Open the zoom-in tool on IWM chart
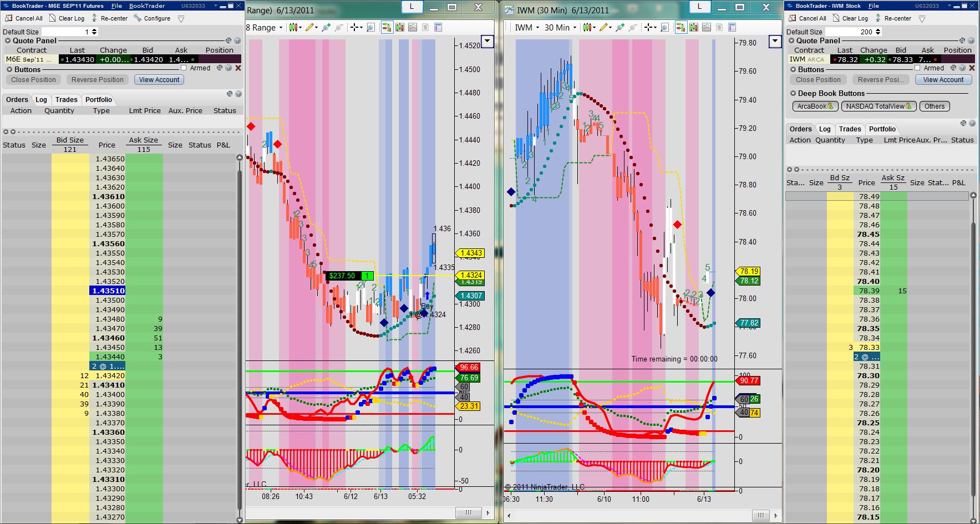This screenshot has width=980, height=524. [620, 27]
